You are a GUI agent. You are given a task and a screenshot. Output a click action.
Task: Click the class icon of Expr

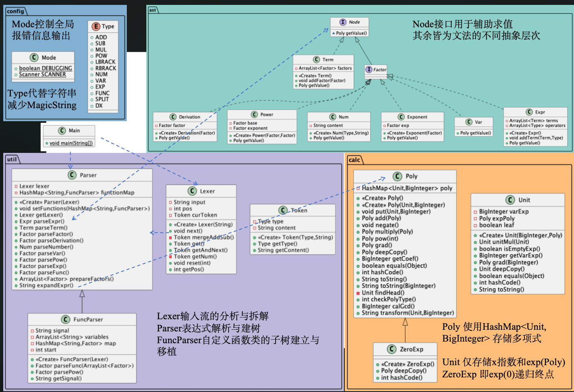[x=529, y=112]
